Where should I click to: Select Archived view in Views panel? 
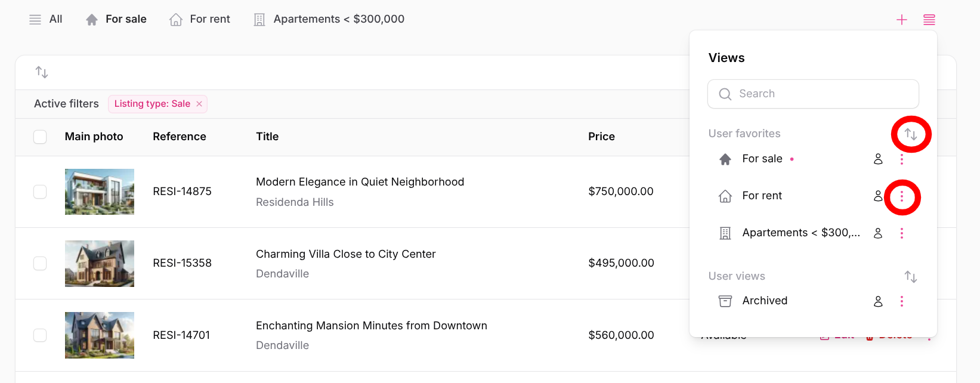click(x=764, y=301)
